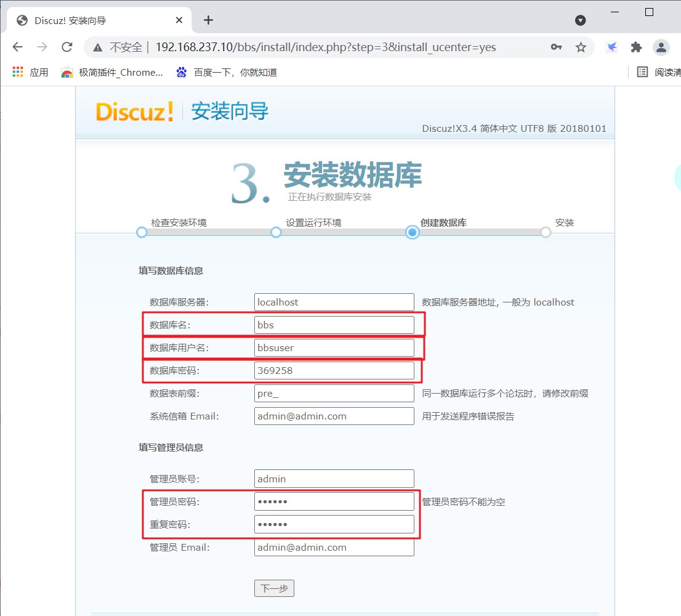Edit the 管理员 Email field
Image resolution: width=681 pixels, height=616 pixels.
[334, 548]
